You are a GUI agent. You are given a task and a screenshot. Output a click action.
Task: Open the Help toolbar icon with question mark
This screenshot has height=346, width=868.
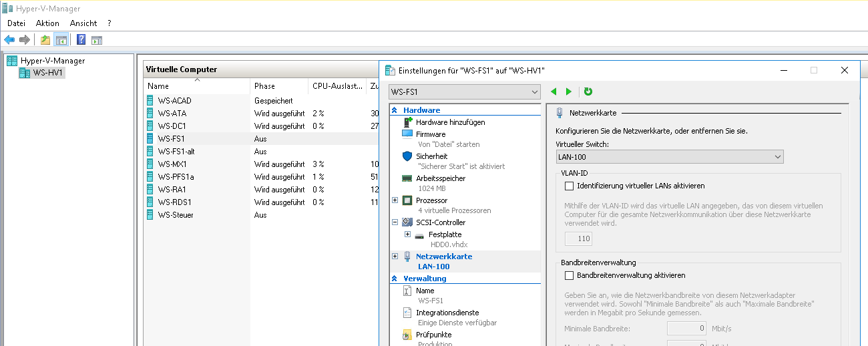point(81,39)
